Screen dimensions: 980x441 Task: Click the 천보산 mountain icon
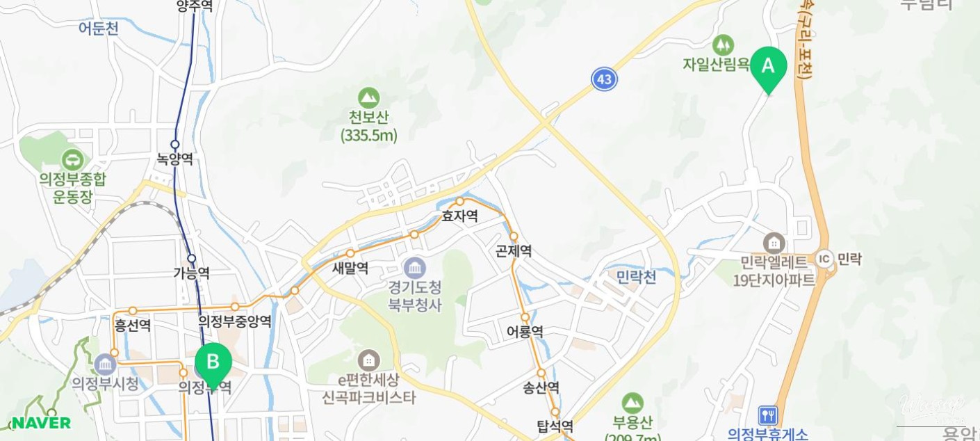point(368,97)
